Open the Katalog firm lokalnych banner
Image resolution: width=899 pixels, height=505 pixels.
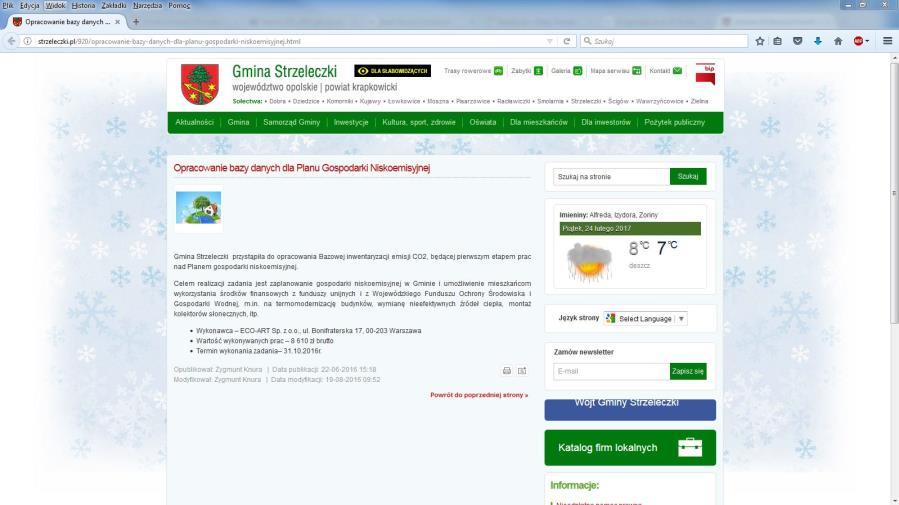pyautogui.click(x=630, y=448)
